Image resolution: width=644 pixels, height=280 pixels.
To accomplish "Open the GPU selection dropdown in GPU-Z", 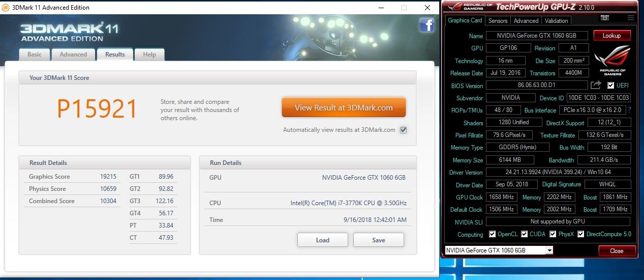I will (549, 250).
